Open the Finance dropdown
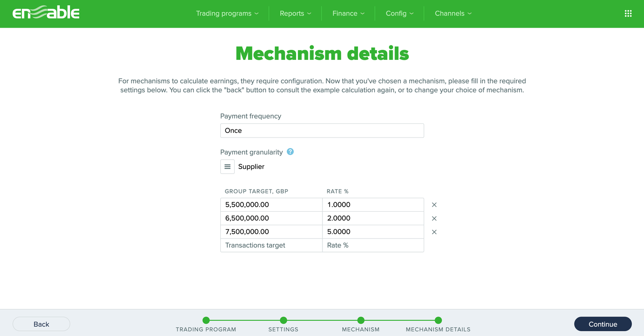This screenshot has width=644, height=336. pos(348,14)
